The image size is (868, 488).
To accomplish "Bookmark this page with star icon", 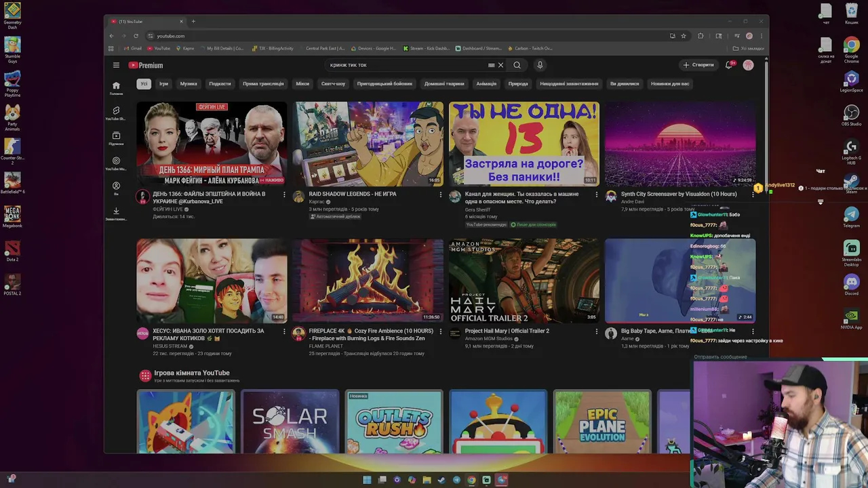I will (684, 36).
